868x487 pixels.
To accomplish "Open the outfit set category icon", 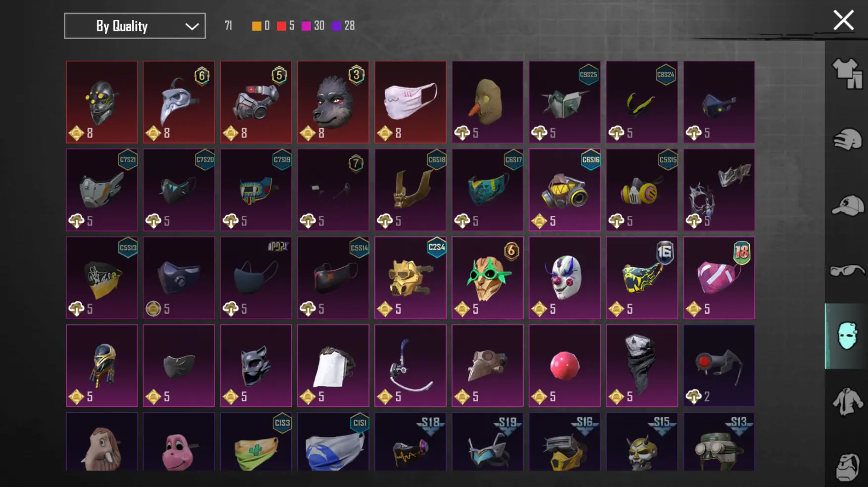I will (847, 74).
